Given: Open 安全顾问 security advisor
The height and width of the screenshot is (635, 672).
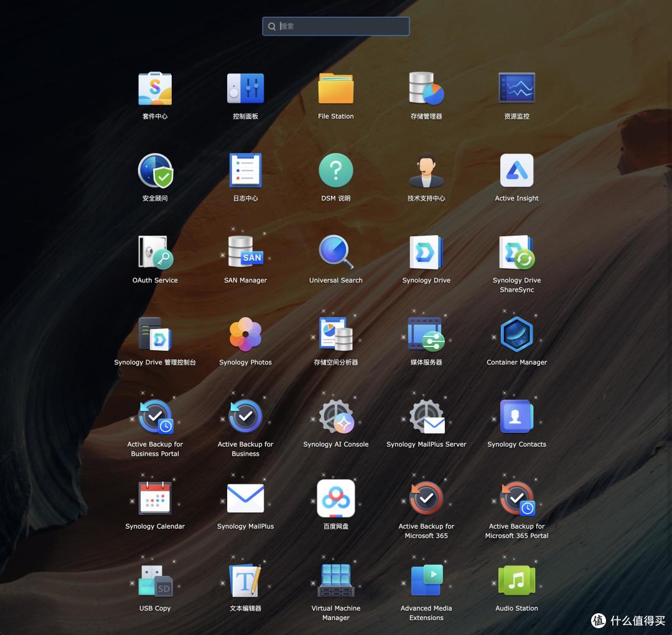Looking at the screenshot, I should [155, 170].
